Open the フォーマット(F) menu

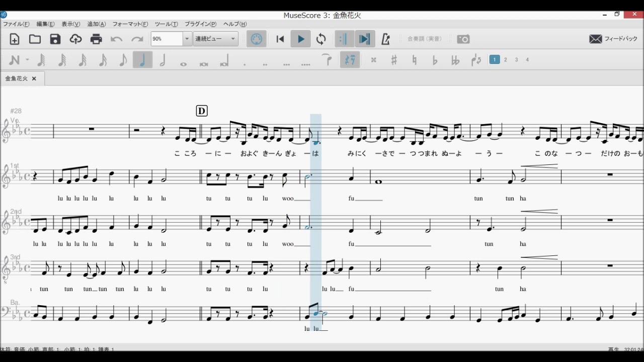tap(130, 24)
